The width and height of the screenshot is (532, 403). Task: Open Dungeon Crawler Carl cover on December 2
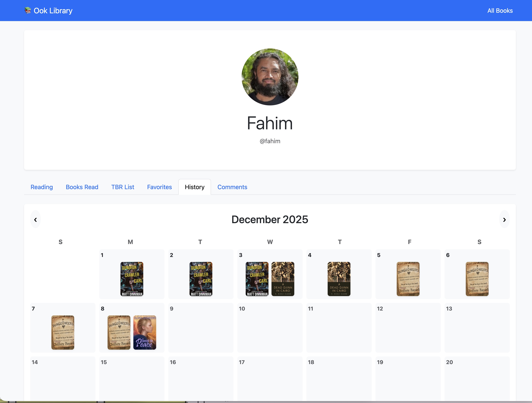(201, 279)
